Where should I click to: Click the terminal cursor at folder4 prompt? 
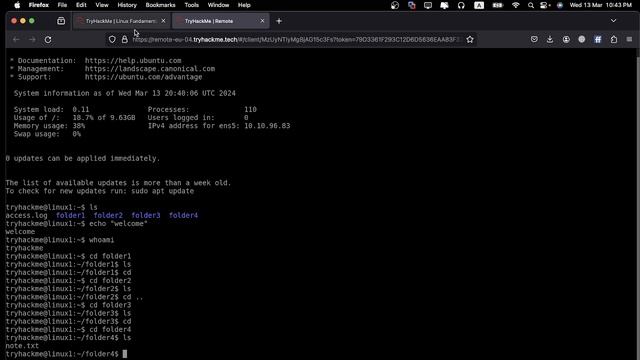(125, 354)
